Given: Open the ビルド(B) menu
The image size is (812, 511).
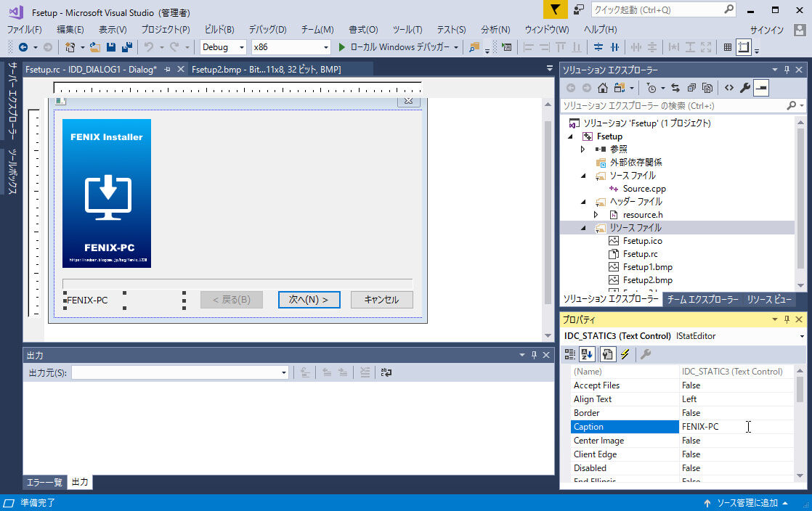Looking at the screenshot, I should [219, 30].
